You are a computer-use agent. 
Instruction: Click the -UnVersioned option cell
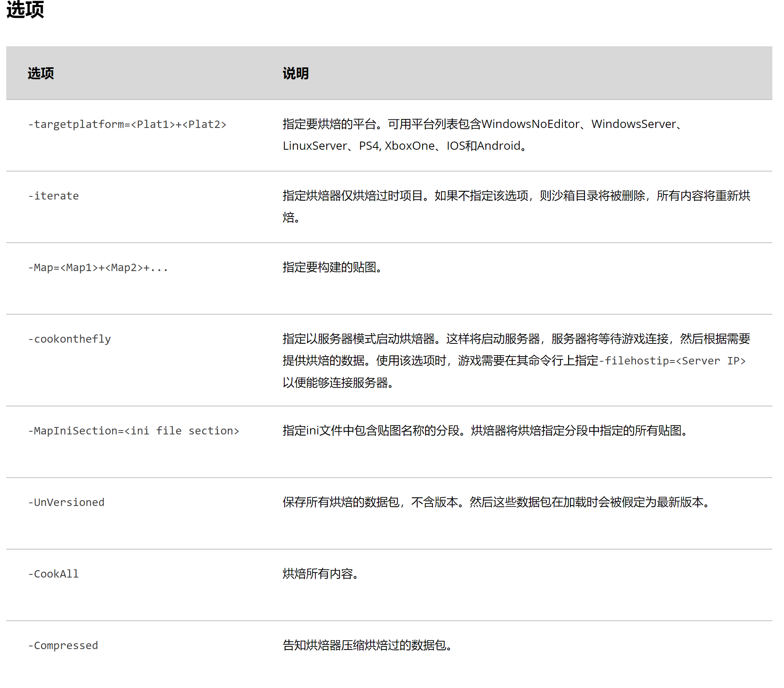[x=66, y=502]
